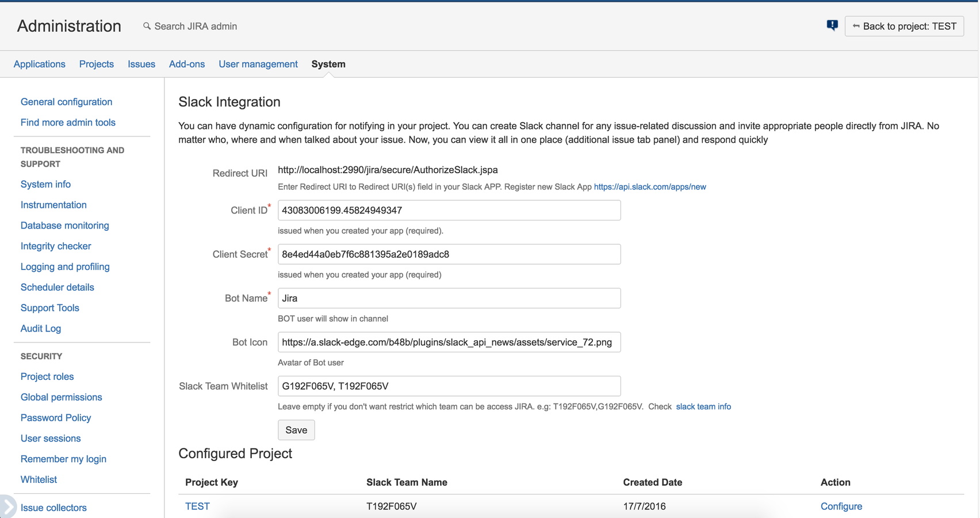Viewport: 980px width, 518px height.
Task: Click Troubleshooting and Support section header
Action: (x=72, y=157)
